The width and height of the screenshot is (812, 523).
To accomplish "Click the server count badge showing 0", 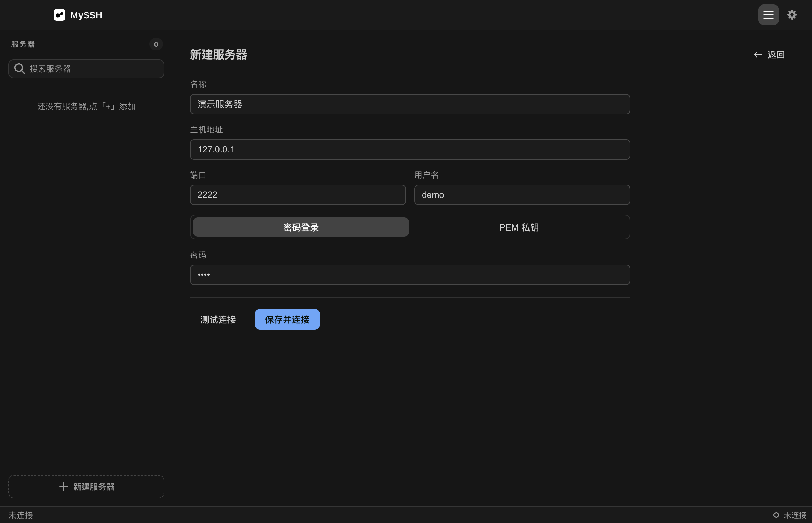I will pos(156,44).
